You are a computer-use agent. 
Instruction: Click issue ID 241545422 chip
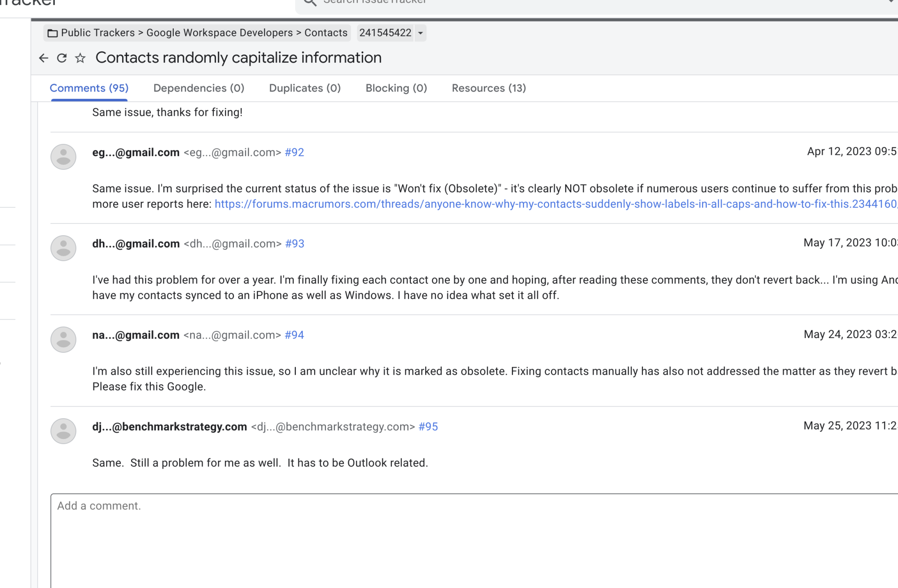tap(385, 33)
